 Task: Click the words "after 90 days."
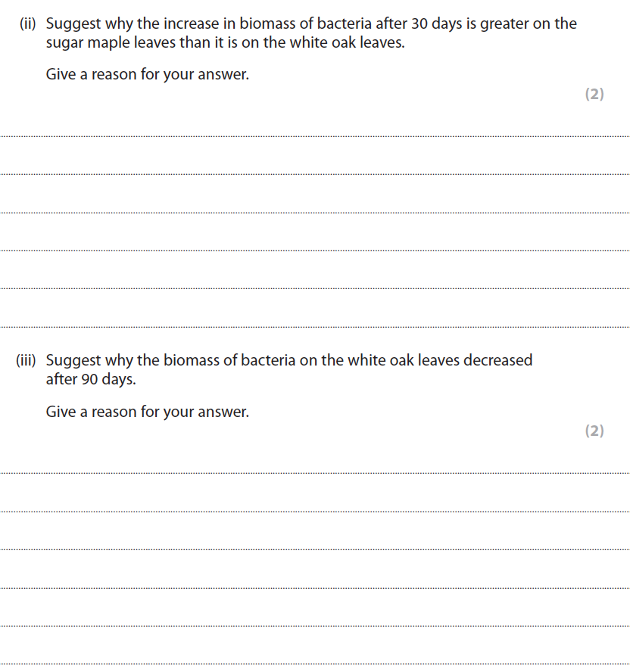click(x=91, y=380)
